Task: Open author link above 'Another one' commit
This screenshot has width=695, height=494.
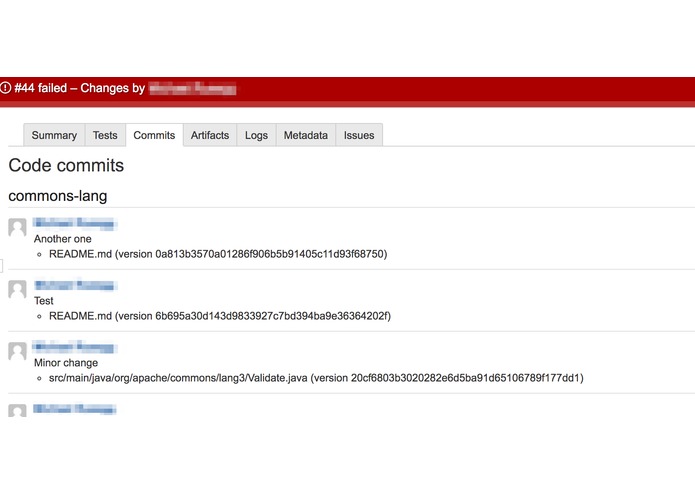Action: 74,223
